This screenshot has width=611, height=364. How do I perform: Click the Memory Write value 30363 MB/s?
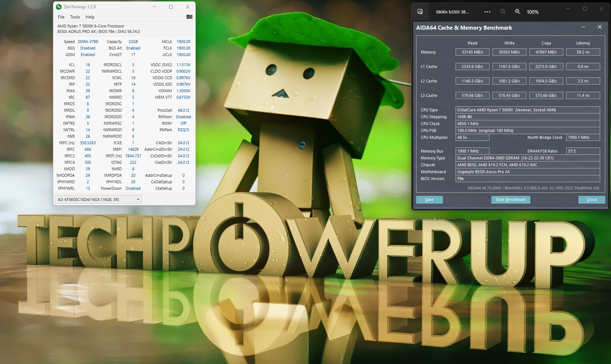point(509,52)
